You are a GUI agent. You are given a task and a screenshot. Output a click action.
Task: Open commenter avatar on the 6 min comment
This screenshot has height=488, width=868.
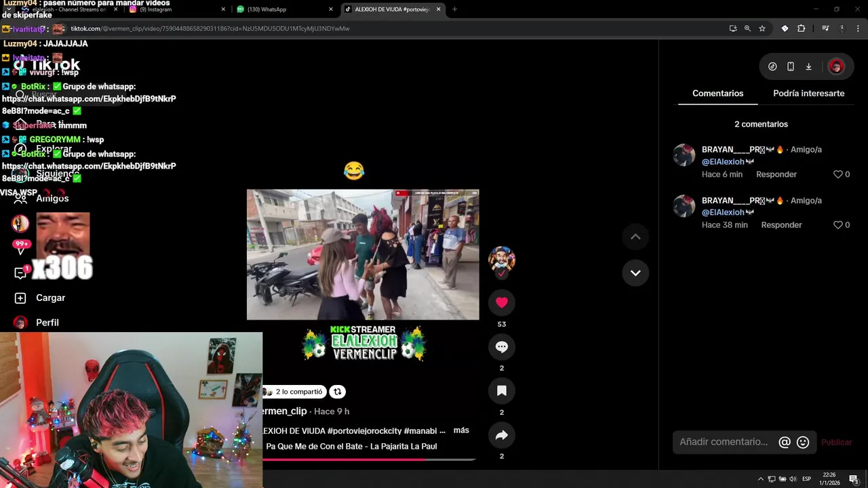[684, 155]
